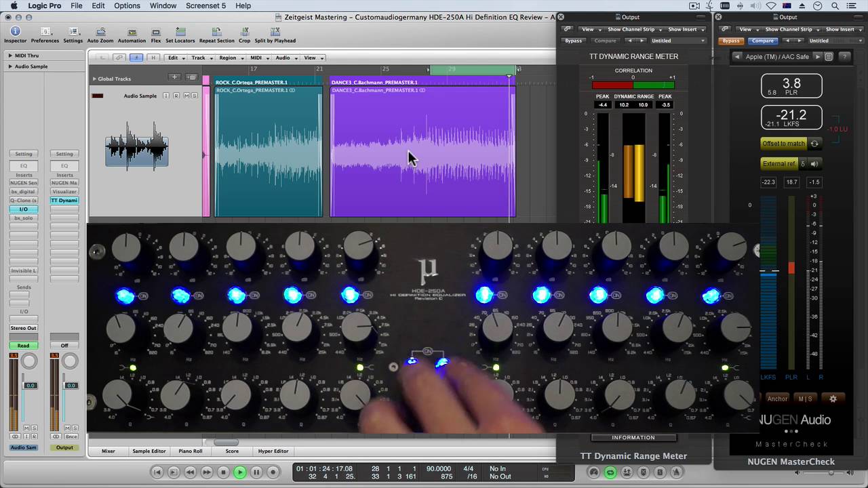
Task: Expand the Audio Sample inspector section
Action: [10, 66]
